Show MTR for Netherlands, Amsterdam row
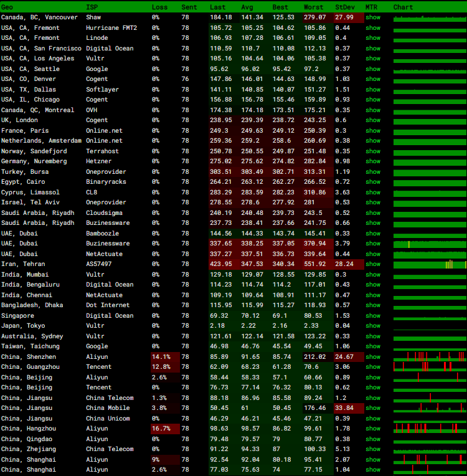Image resolution: width=467 pixels, height=476 pixels. pos(373,141)
